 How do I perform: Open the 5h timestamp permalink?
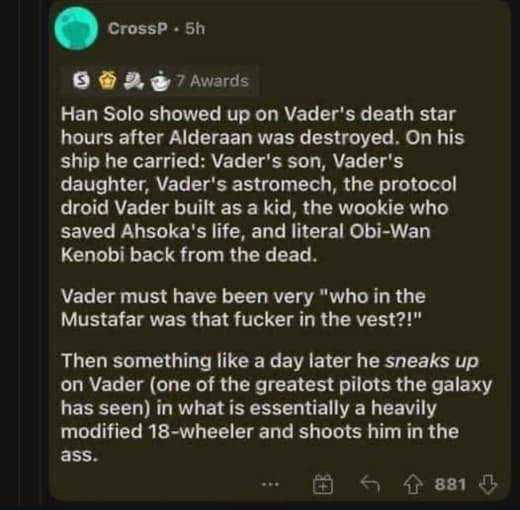coord(195,29)
